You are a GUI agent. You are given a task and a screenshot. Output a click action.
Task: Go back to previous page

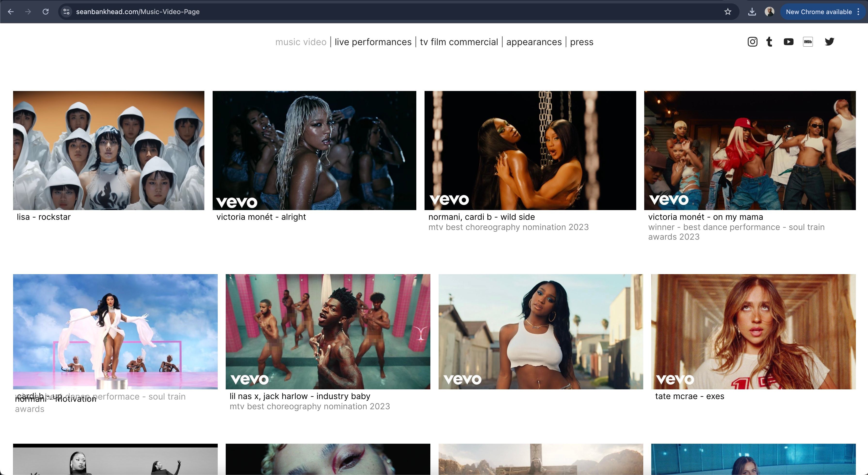point(11,12)
